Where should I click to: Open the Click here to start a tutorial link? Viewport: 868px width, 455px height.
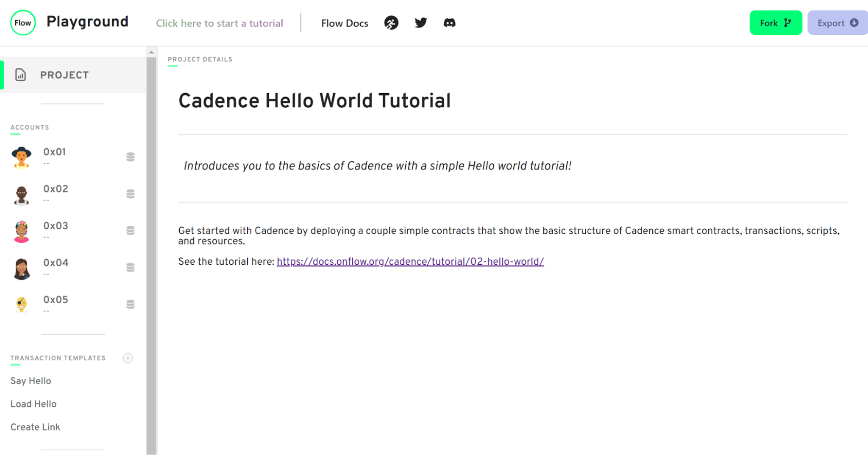220,23
